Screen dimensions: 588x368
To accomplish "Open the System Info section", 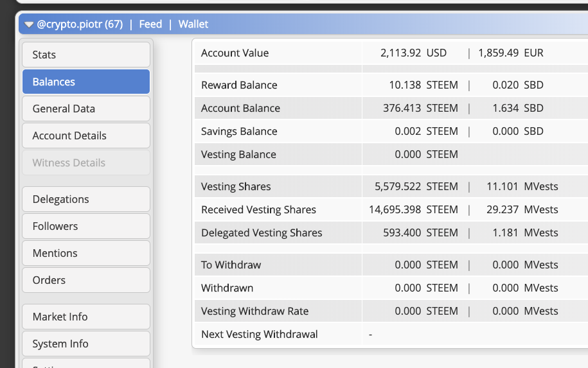I will coord(86,344).
